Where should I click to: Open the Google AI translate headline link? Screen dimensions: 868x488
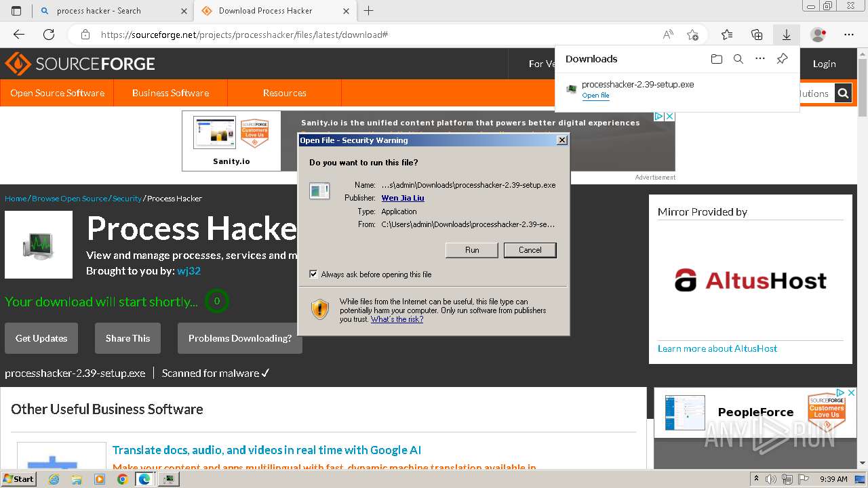point(267,450)
